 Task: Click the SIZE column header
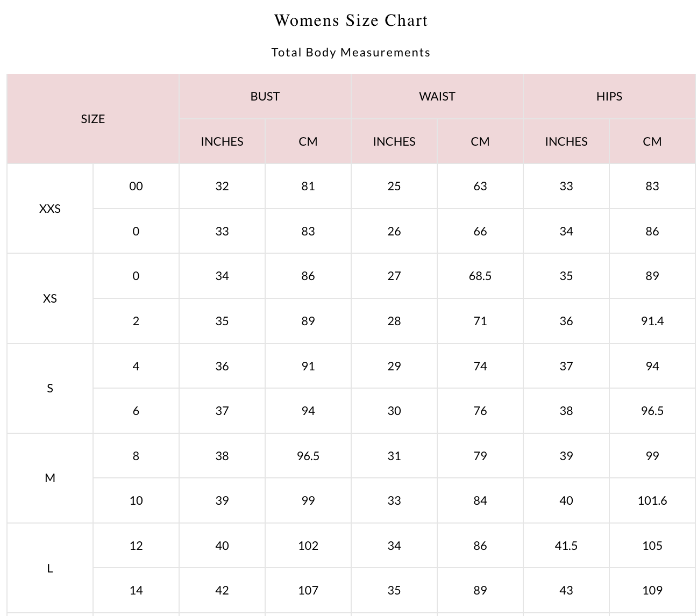tap(93, 119)
